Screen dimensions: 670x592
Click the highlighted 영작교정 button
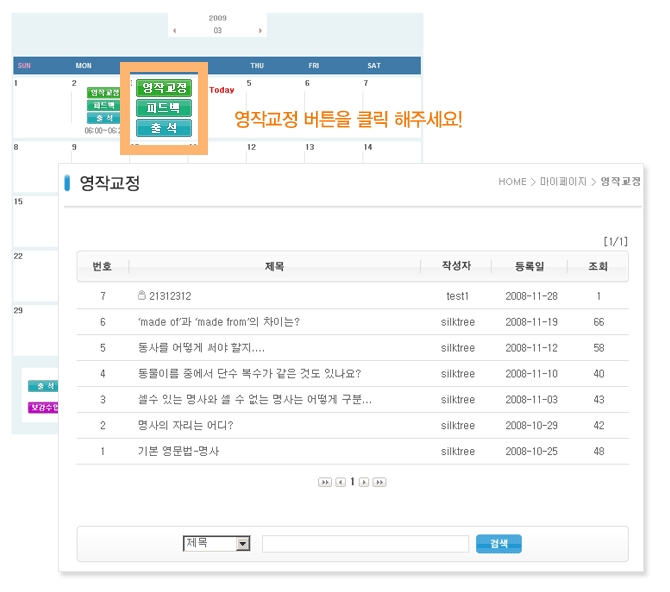pyautogui.click(x=163, y=87)
